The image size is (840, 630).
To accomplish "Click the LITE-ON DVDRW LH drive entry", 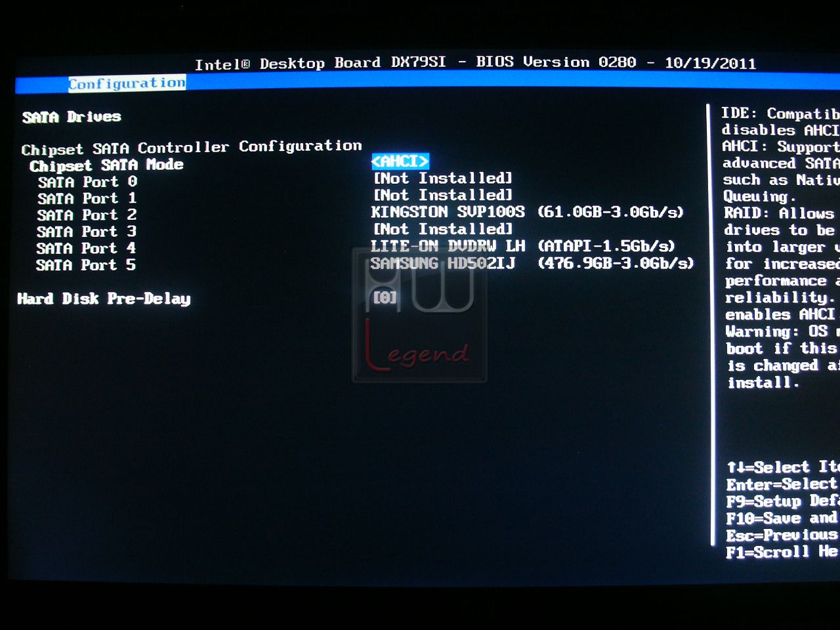I will [x=522, y=246].
